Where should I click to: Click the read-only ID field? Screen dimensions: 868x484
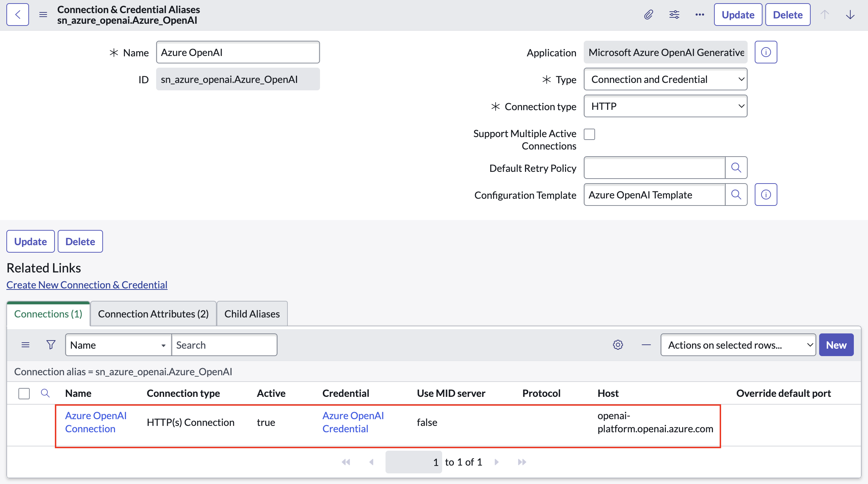[x=238, y=79]
